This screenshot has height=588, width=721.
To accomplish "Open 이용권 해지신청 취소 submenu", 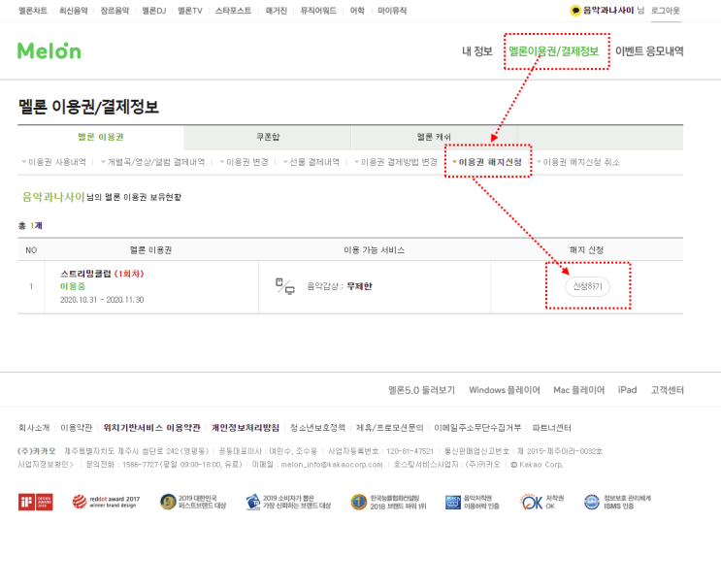I will [x=578, y=162].
